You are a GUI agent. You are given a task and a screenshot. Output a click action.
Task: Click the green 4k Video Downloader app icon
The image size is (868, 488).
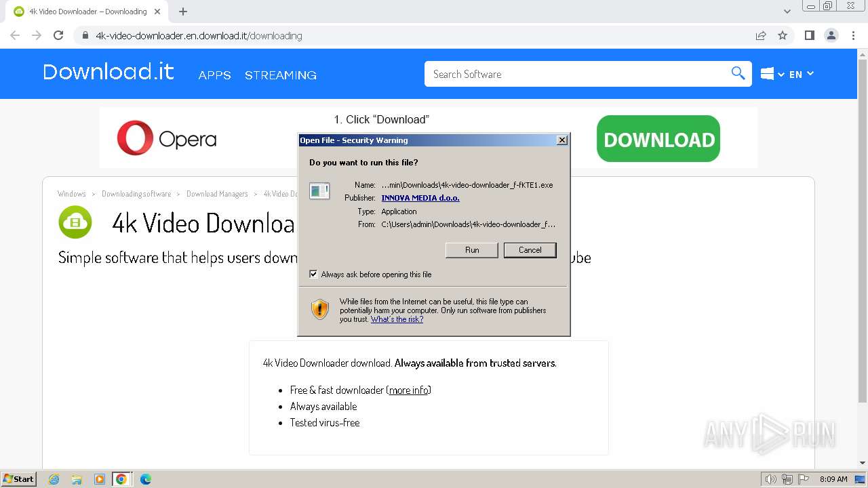coord(75,222)
